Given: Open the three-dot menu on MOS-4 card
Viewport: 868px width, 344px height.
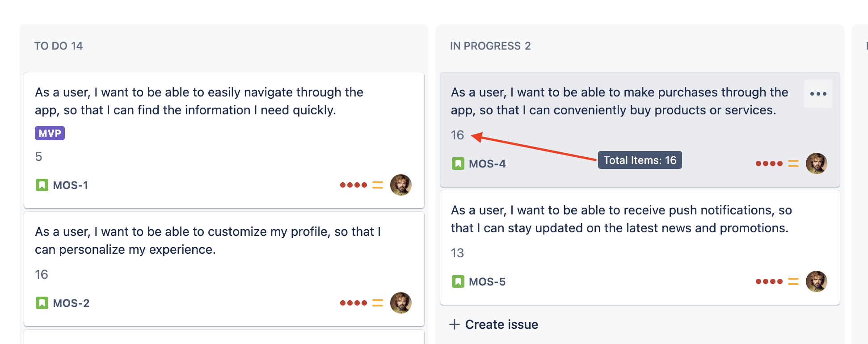Looking at the screenshot, I should click(x=818, y=94).
